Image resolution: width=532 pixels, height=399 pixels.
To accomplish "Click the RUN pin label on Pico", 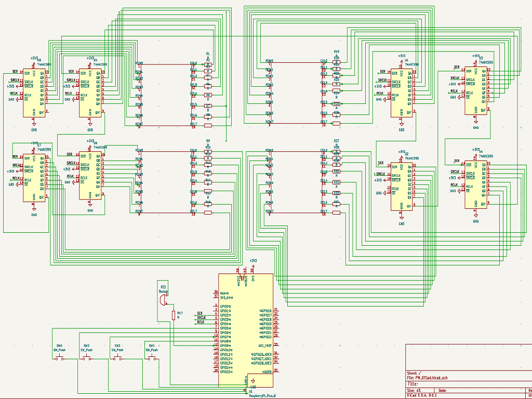I will click(x=224, y=293).
